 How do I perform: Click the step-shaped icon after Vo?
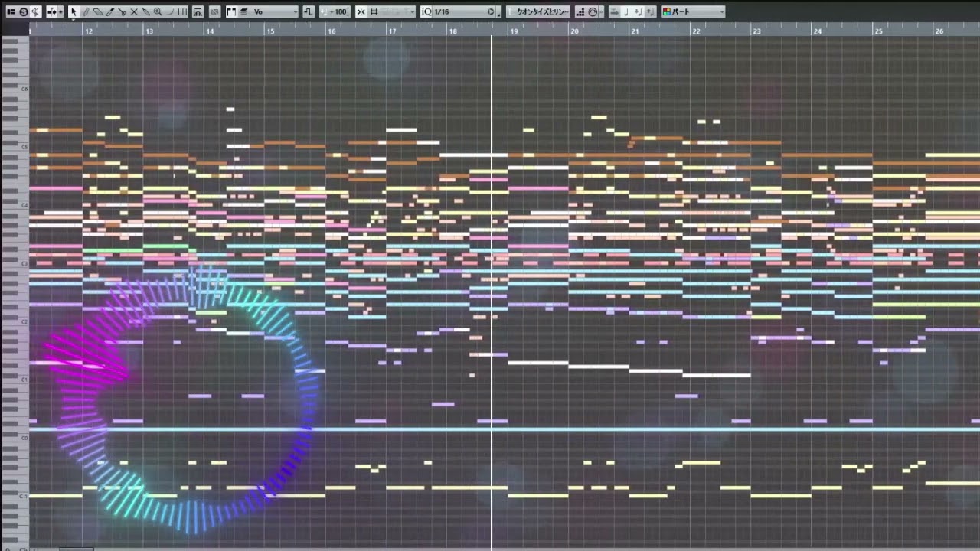click(309, 11)
